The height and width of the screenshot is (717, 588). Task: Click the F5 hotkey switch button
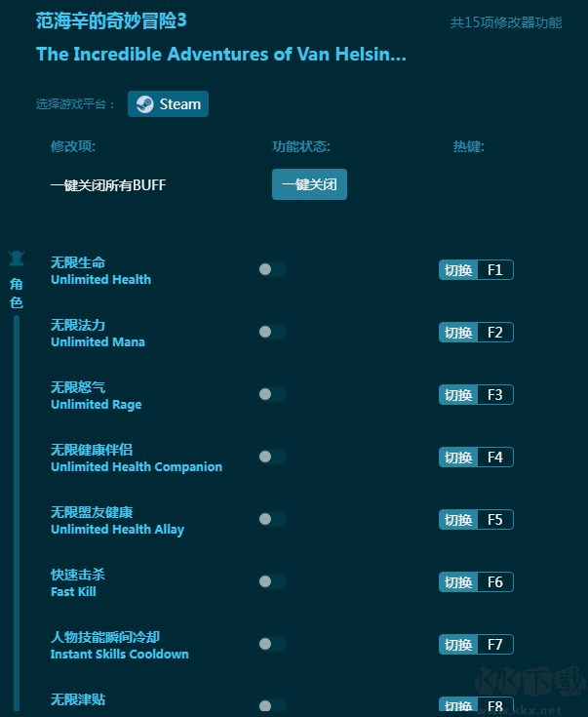point(458,520)
